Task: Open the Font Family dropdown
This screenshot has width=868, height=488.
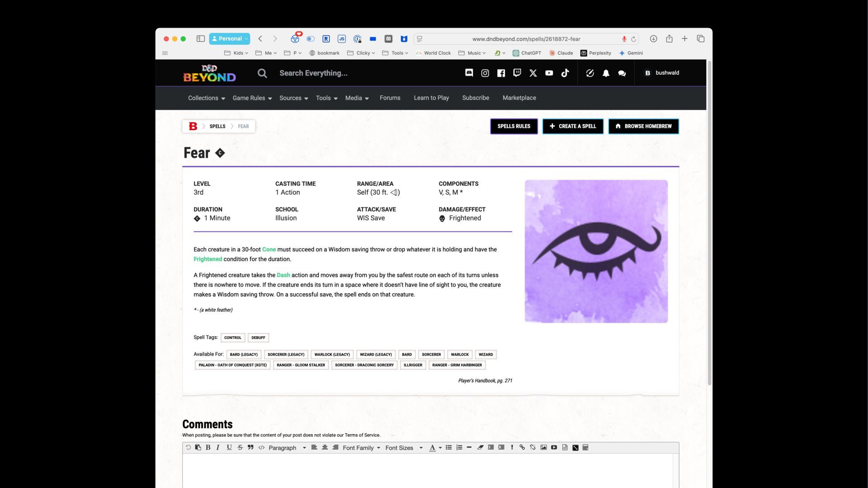Action: point(361,448)
